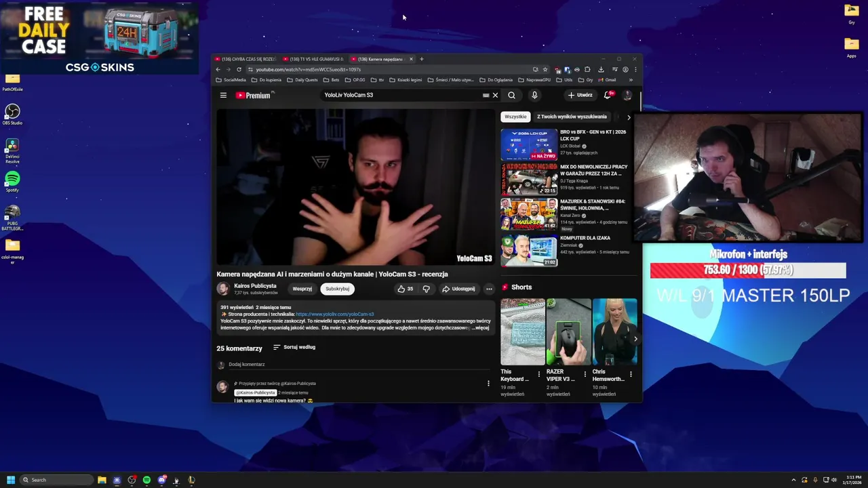Open the Windows Start menu

[x=11, y=480]
